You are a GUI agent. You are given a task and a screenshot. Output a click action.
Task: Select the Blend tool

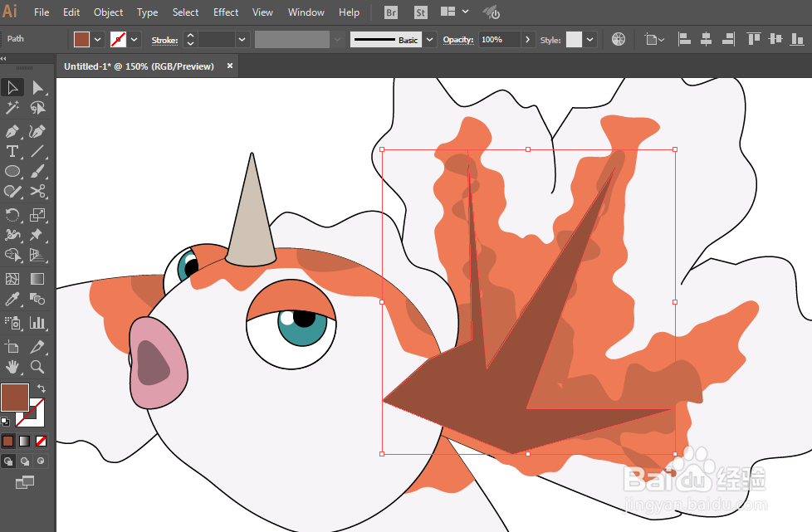click(x=37, y=299)
